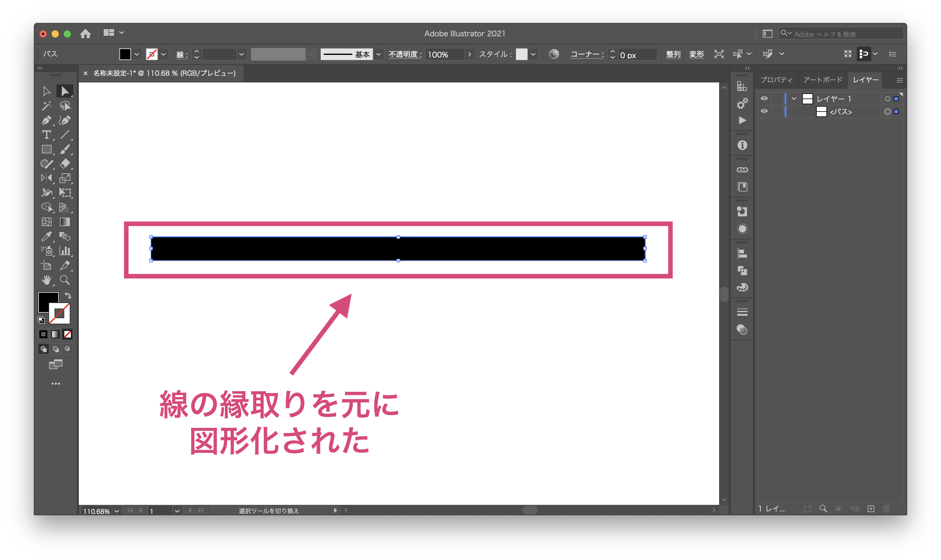Collapse the レイヤー 1 tree arrow
941x560 pixels.
coord(794,99)
